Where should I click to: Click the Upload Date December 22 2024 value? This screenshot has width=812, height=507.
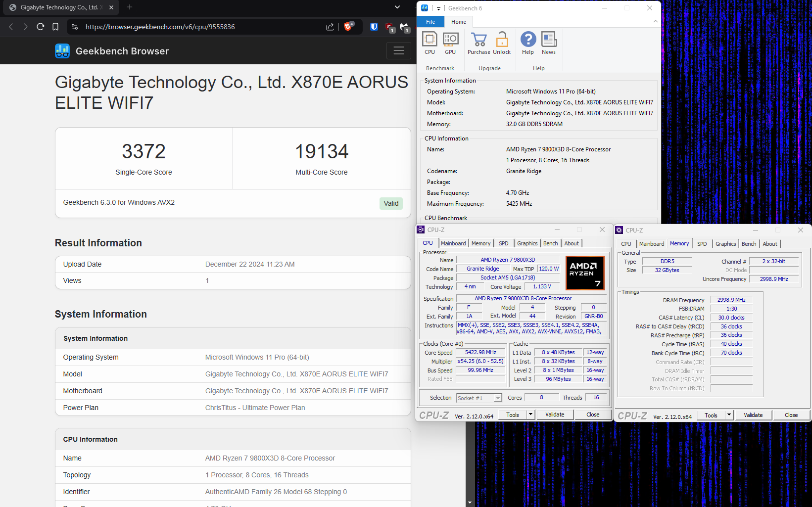point(250,264)
